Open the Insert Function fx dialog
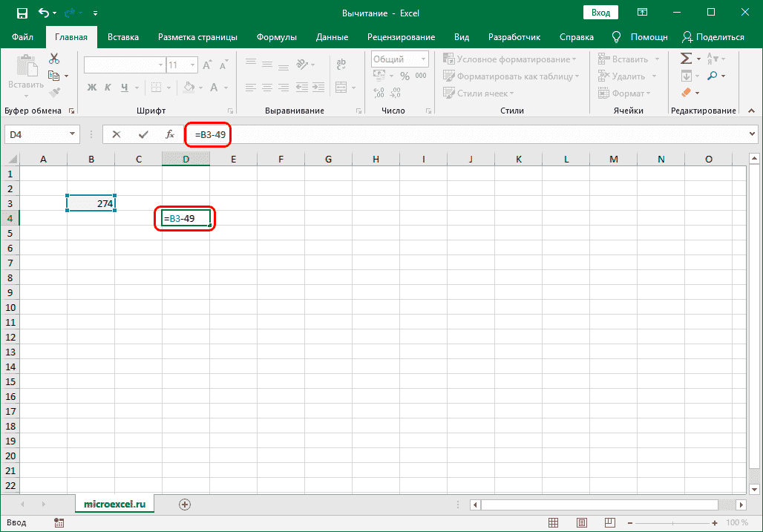The image size is (763, 532). click(x=170, y=134)
